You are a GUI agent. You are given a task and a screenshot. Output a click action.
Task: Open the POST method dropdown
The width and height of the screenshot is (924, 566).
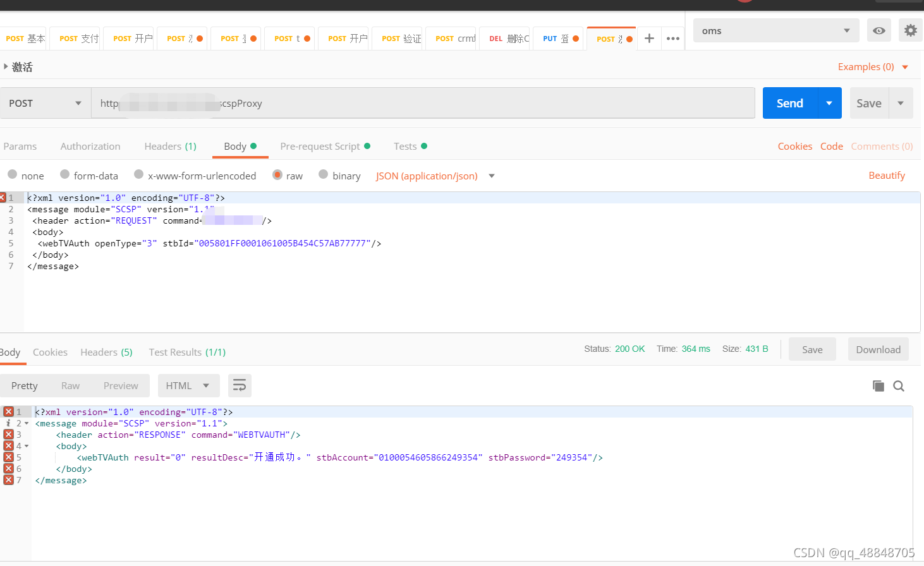[46, 103]
